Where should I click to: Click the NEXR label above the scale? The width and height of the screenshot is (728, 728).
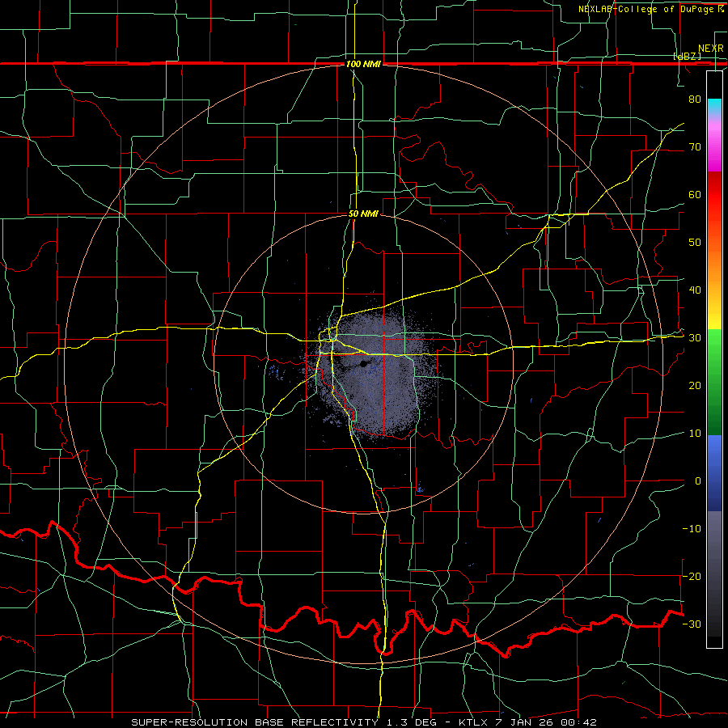click(x=710, y=49)
